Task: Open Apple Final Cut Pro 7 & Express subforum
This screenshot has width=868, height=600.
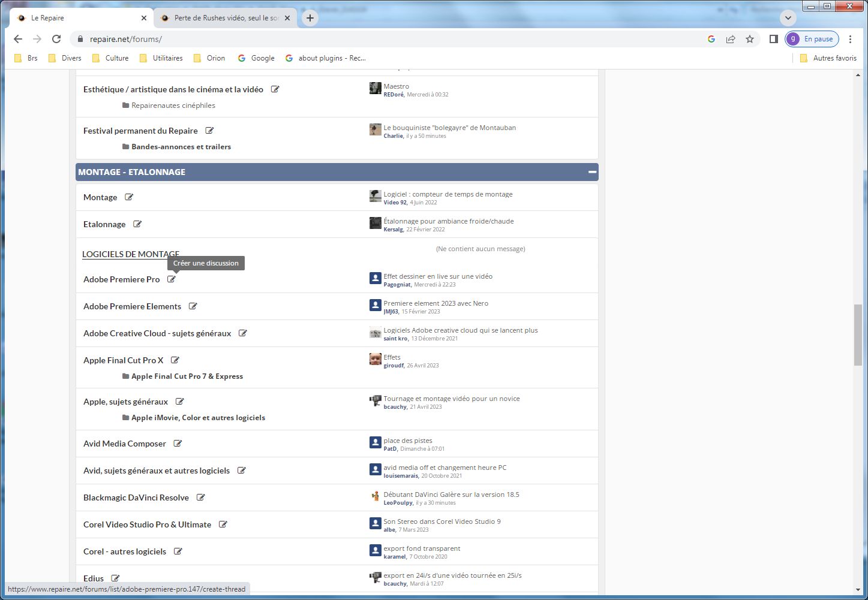Action: pos(187,376)
